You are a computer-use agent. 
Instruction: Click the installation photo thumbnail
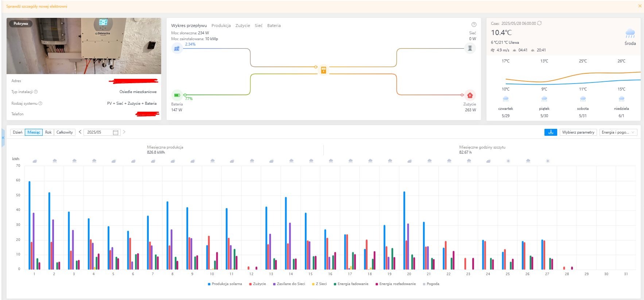tap(84, 46)
